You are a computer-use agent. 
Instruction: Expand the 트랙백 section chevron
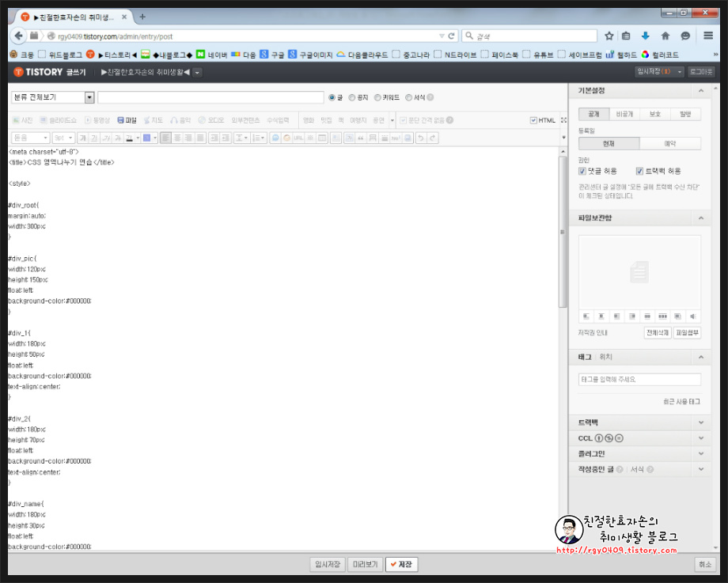pos(701,422)
